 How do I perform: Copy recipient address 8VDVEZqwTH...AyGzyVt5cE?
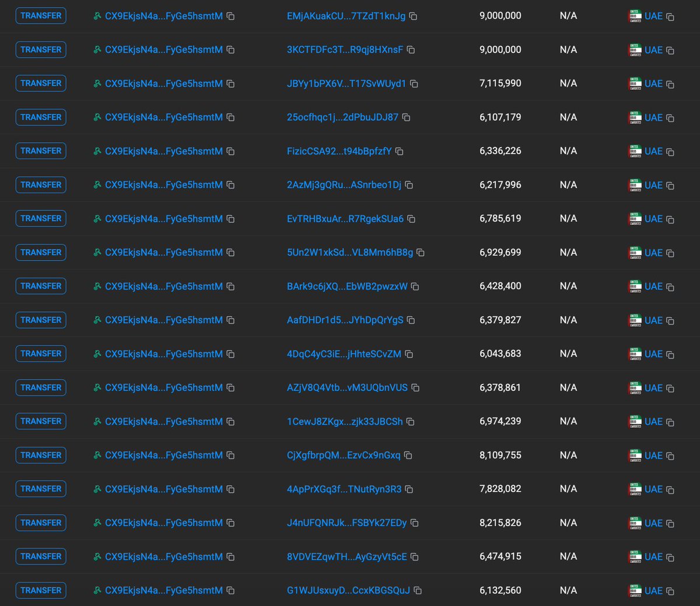click(414, 557)
